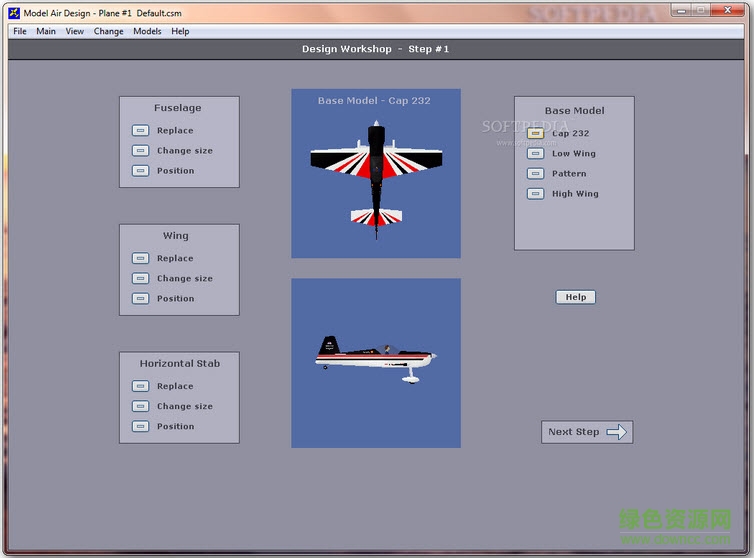The height and width of the screenshot is (558, 754).
Task: Choose Low Wing base model button
Action: pos(536,153)
